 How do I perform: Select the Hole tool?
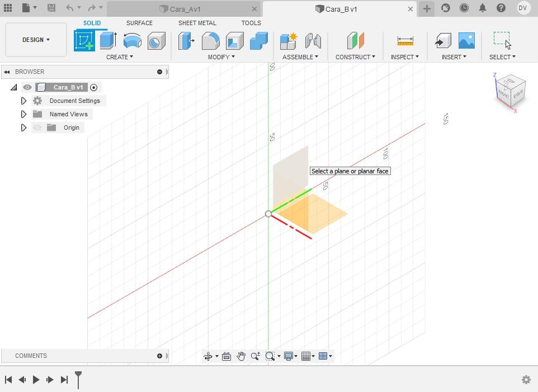(157, 41)
